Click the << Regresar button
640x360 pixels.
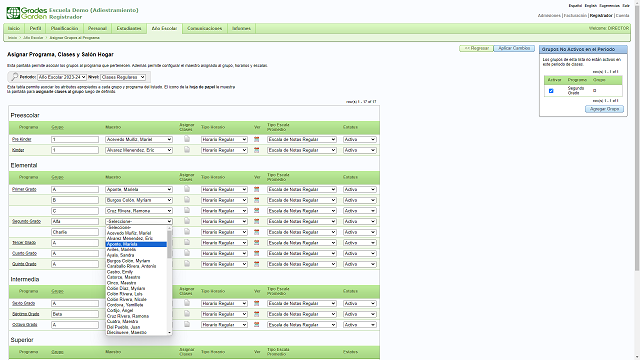476,48
